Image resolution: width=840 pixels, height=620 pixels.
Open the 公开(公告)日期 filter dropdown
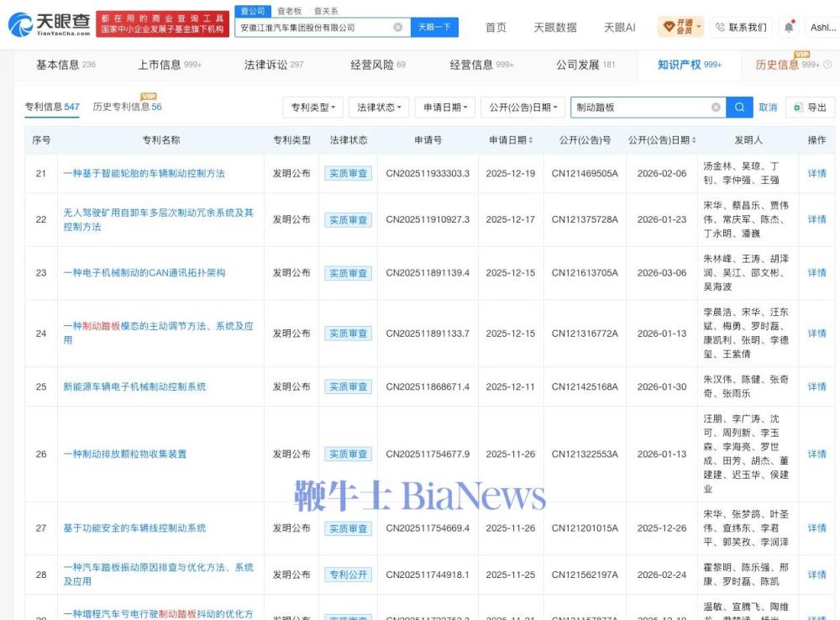click(522, 108)
